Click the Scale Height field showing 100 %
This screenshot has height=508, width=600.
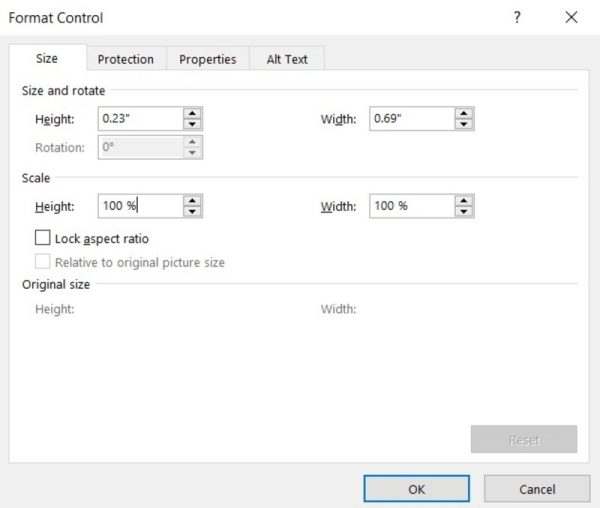(140, 206)
